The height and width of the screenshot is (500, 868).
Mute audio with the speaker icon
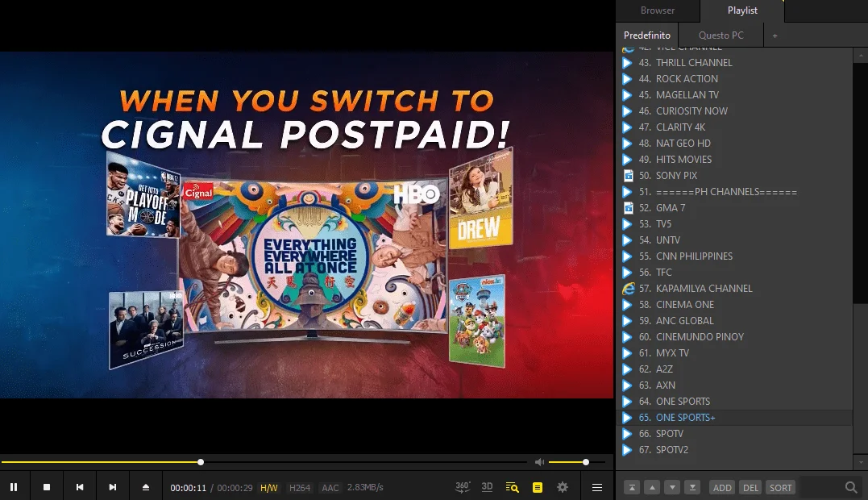pos(539,462)
